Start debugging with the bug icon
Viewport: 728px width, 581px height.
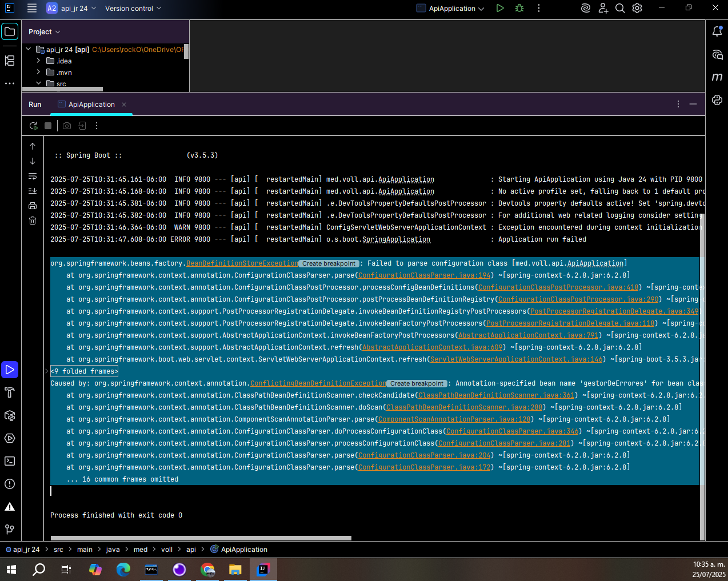519,8
